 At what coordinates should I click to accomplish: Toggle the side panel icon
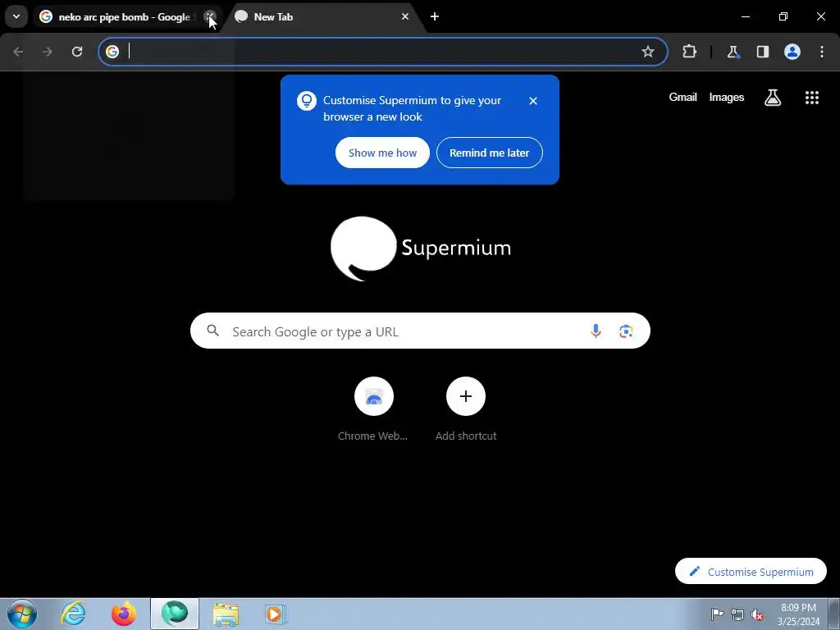tap(762, 52)
